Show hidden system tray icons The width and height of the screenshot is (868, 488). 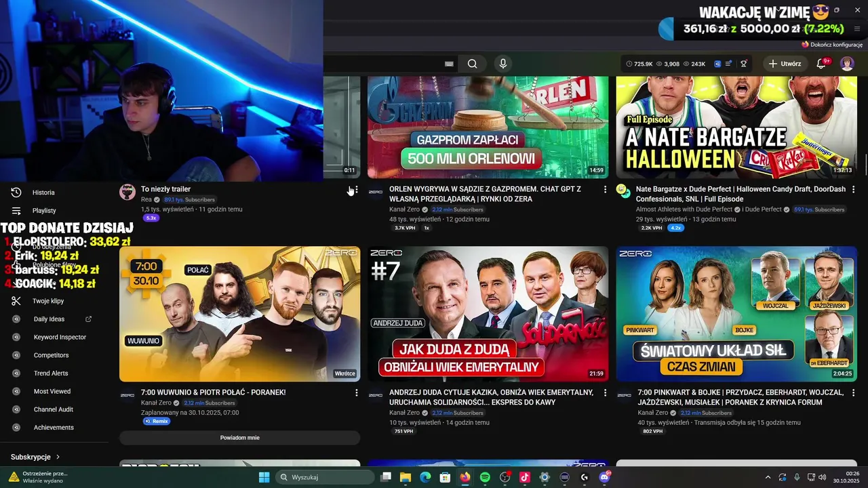click(x=768, y=477)
